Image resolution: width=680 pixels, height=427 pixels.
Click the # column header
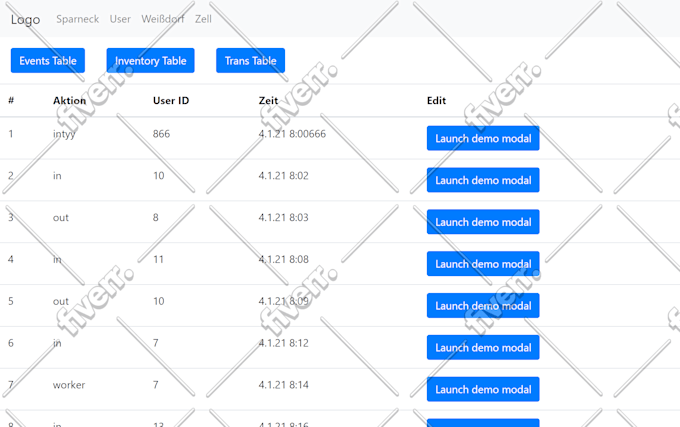pos(11,101)
